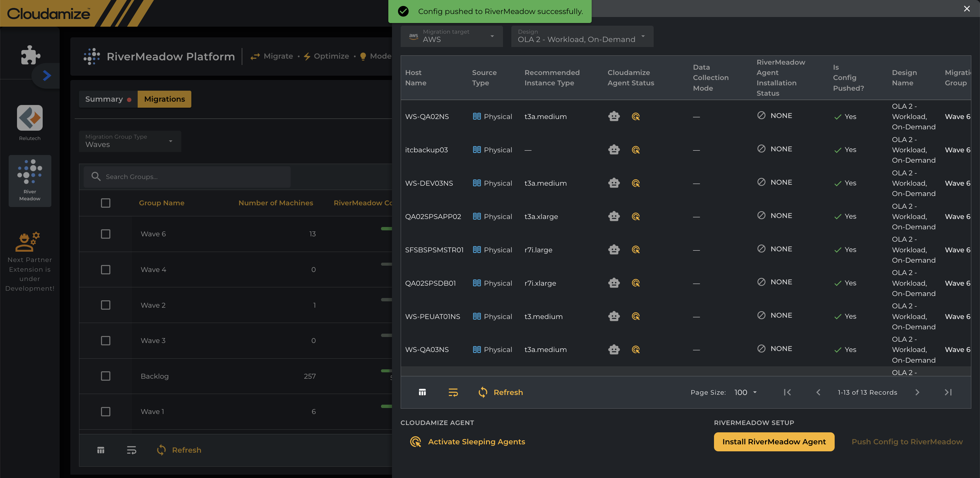Expand sidebar with blue chevron arrow
This screenshot has width=980, height=478.
(x=47, y=76)
